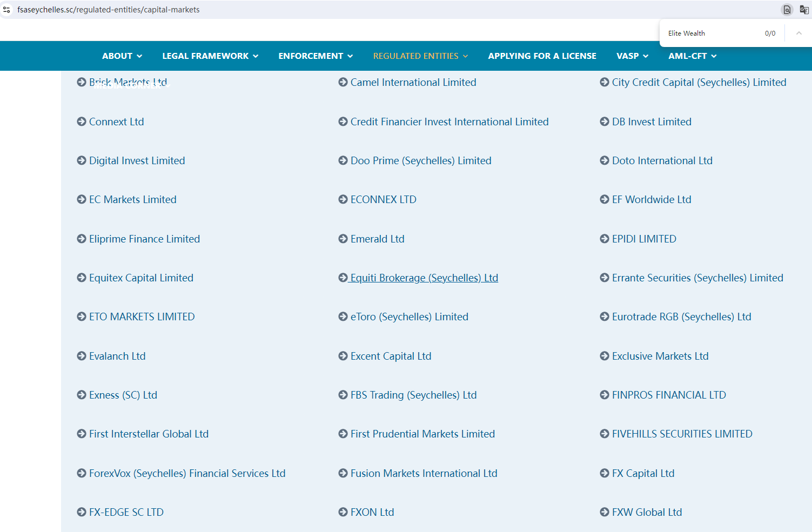Image resolution: width=812 pixels, height=532 pixels.
Task: Click the arrow icon beside ETO MARKETS LIMITED
Action: 82,316
